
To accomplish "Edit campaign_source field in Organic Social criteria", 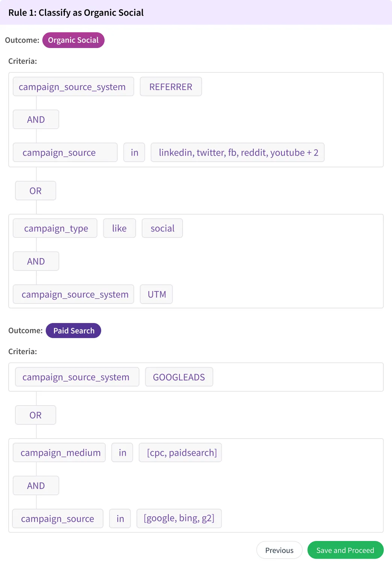I will [x=65, y=152].
